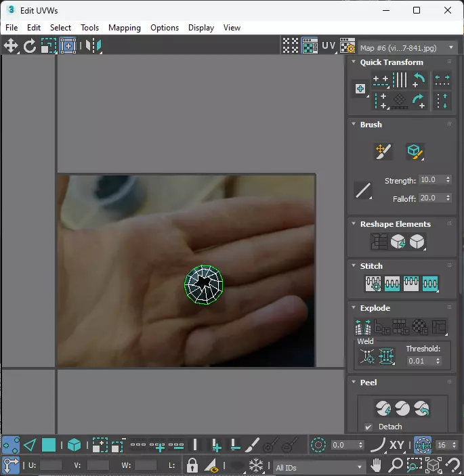
Task: Click the W coordinate input field
Action: tap(146, 465)
